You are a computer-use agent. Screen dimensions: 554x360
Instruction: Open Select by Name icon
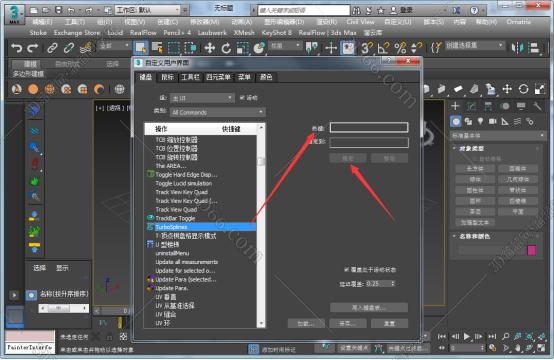[x=157, y=48]
